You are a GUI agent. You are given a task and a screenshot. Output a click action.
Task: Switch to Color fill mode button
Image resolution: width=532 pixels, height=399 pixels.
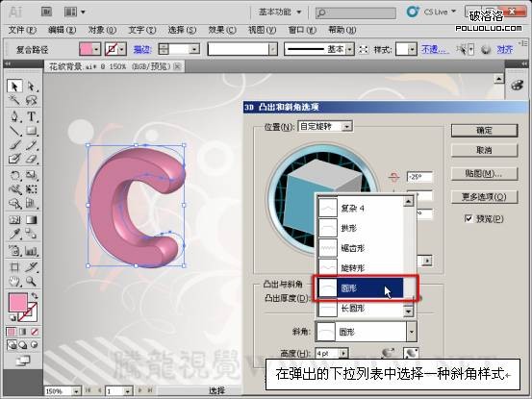click(12, 331)
